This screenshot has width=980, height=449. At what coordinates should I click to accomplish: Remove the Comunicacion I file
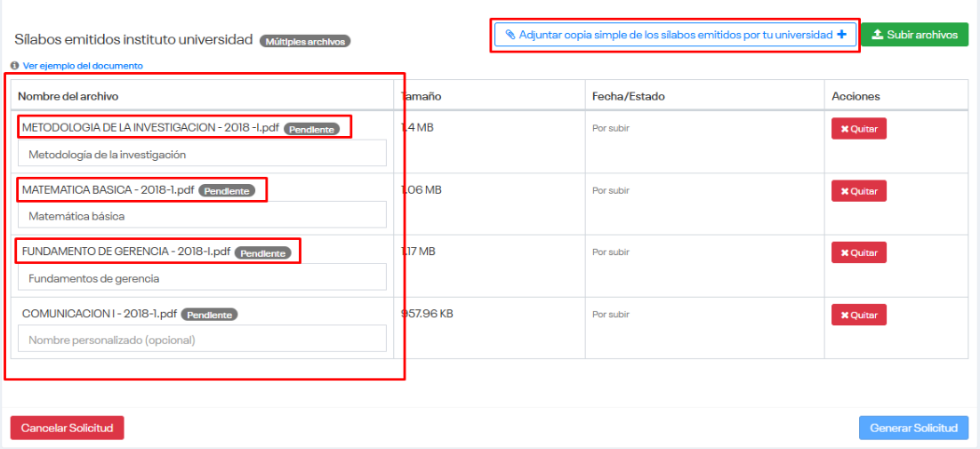click(858, 315)
